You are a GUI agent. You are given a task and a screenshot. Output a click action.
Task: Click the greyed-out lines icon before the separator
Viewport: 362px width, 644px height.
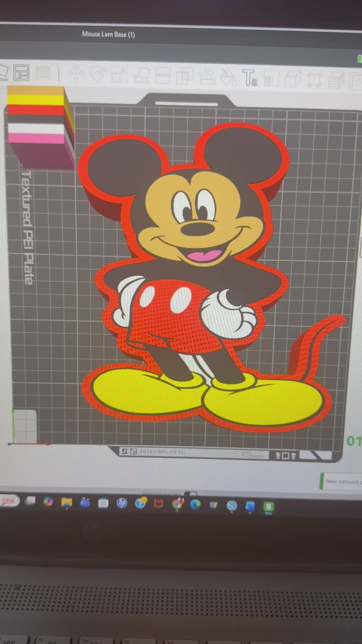pos(43,73)
